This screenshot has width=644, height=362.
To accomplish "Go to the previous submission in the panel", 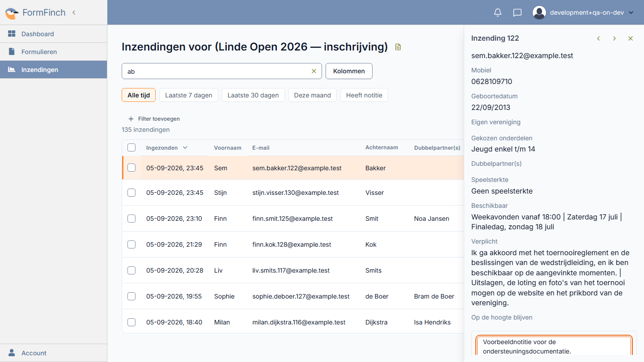I will coord(598,38).
